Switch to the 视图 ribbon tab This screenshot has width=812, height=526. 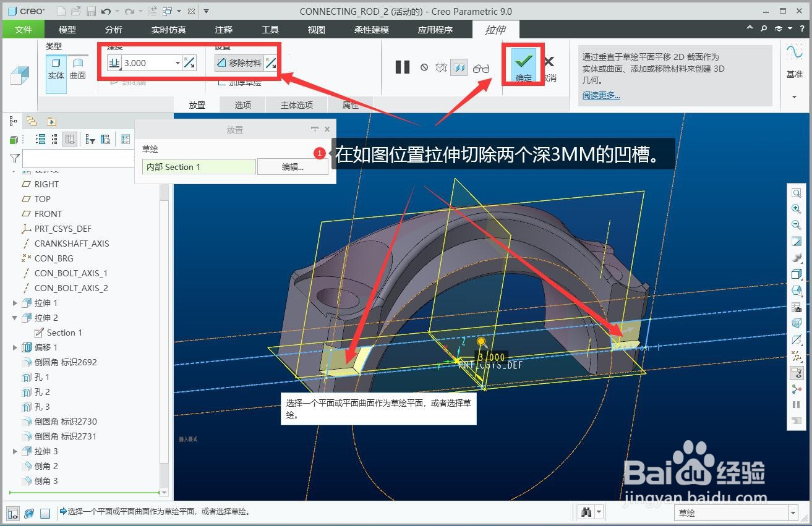(x=316, y=29)
